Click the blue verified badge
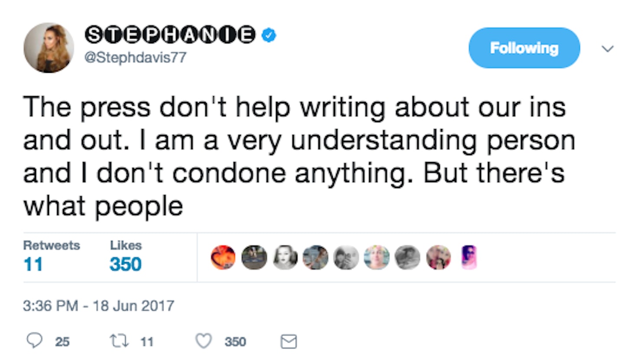This screenshot has width=624, height=364. tap(269, 36)
